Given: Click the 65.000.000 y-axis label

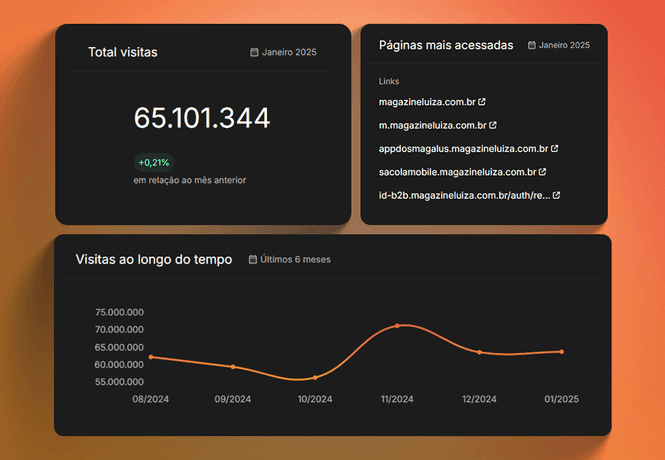Looking at the screenshot, I should pos(119,347).
